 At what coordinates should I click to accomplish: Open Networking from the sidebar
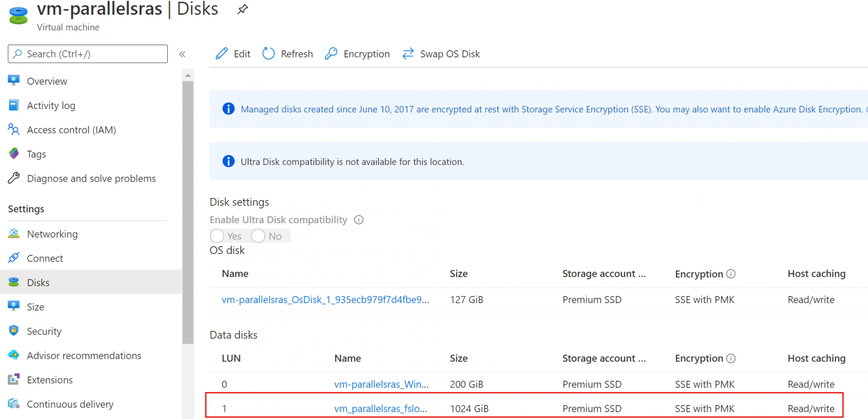52,234
